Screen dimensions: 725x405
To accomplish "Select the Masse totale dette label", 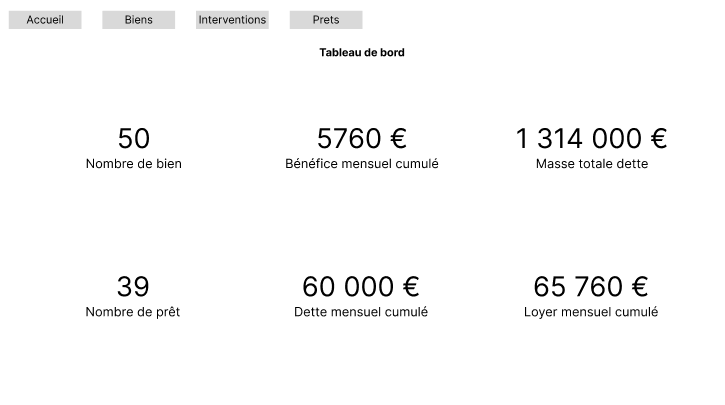I will coord(592,164).
